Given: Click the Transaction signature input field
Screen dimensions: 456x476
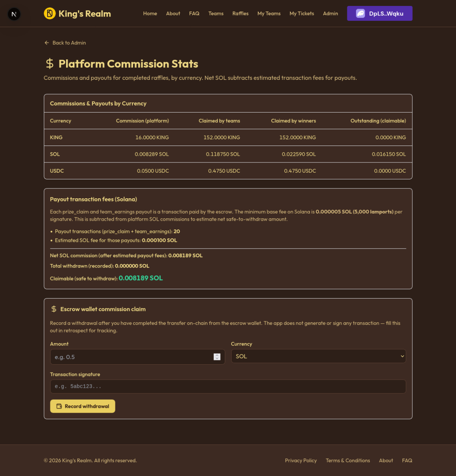Looking at the screenshot, I should [228, 386].
